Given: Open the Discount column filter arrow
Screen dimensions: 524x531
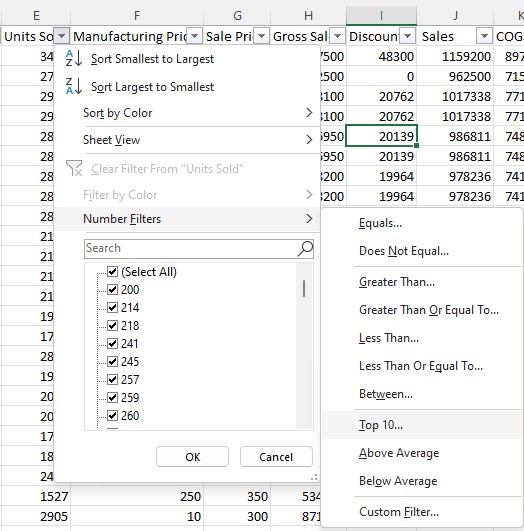Looking at the screenshot, I should pos(408,36).
